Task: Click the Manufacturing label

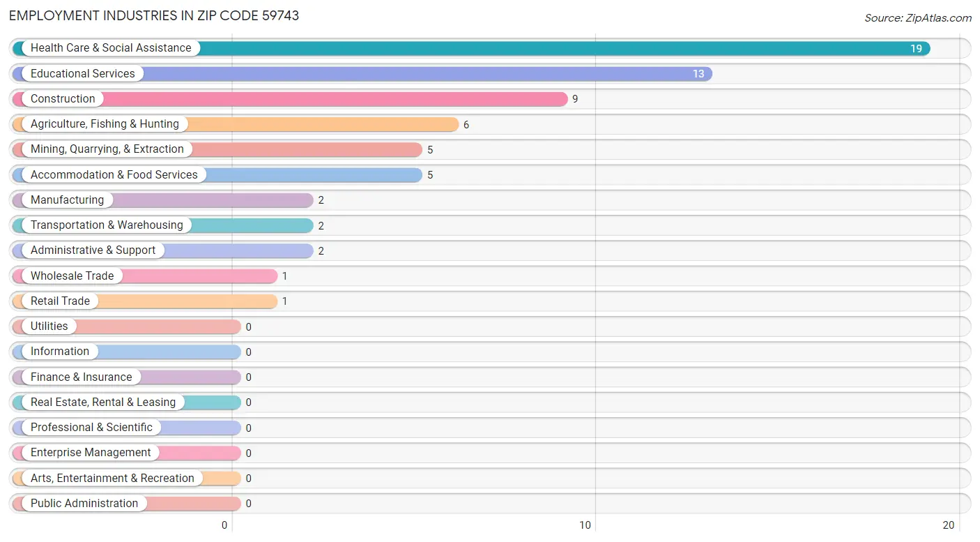Action: coord(67,200)
